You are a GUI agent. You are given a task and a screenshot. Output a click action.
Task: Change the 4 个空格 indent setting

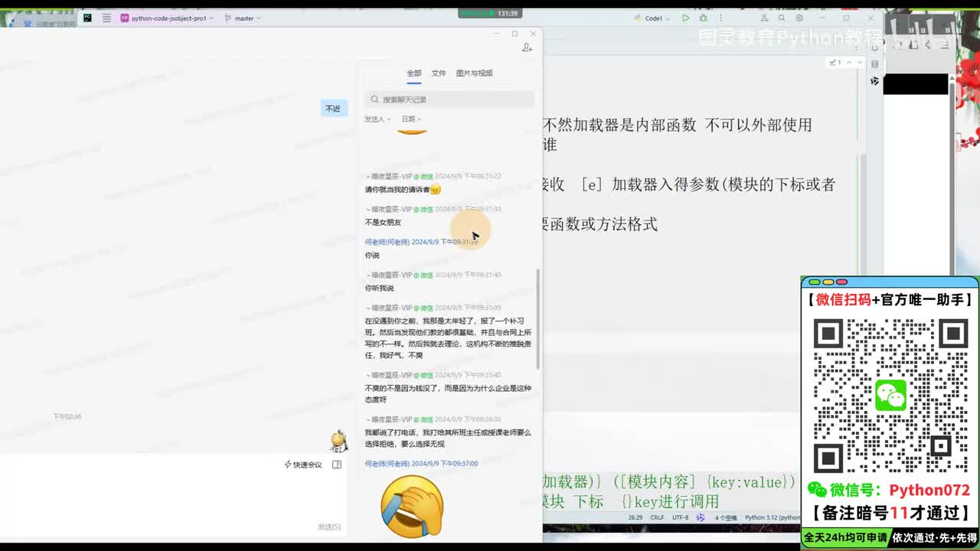(726, 518)
